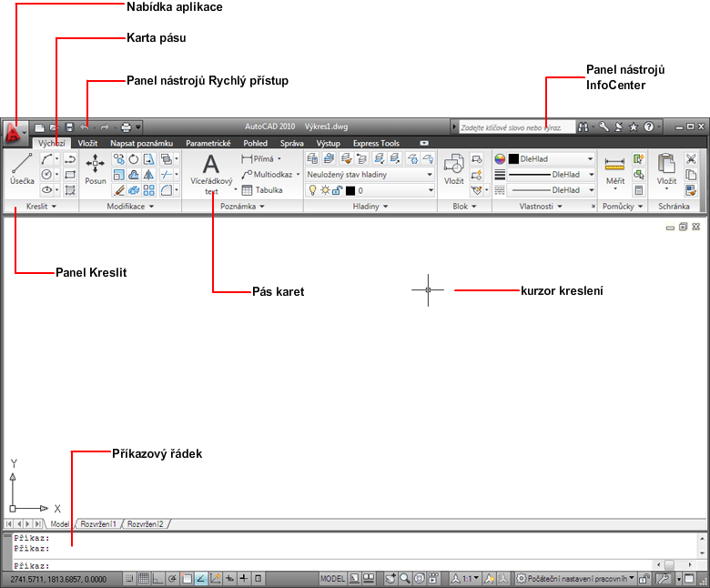Open Layer Properties manager icon
710x588 pixels.
pyautogui.click(x=312, y=158)
